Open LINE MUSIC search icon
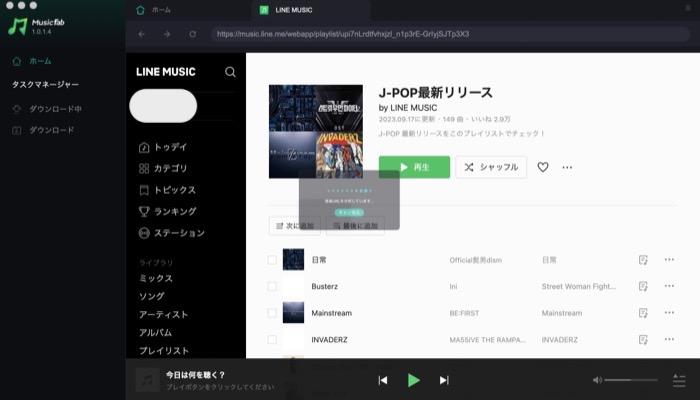The height and width of the screenshot is (400, 700). [230, 72]
